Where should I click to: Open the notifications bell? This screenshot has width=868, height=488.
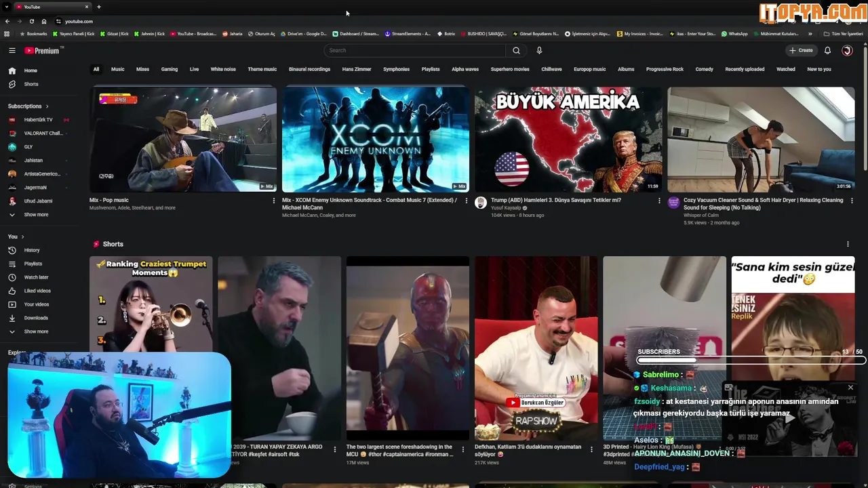(x=827, y=50)
